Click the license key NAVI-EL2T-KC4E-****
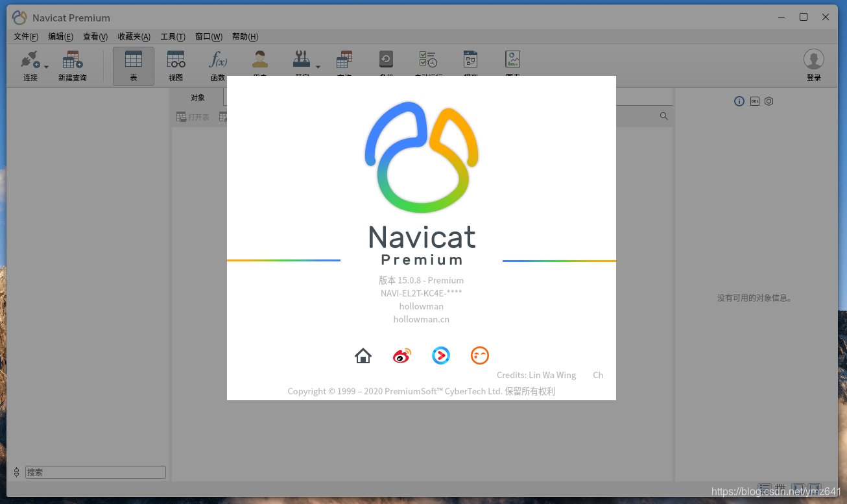 tap(422, 293)
